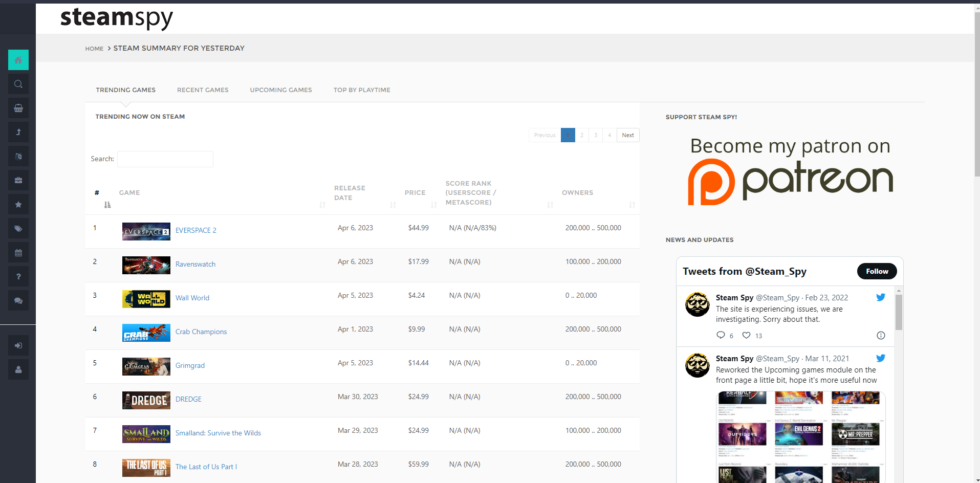Click the briefcase sidebar icon
The image size is (980, 483).
click(x=18, y=180)
